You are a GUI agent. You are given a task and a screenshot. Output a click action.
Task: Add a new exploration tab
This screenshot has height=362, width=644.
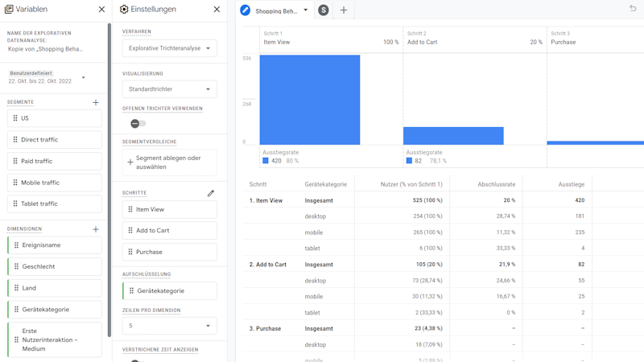pos(344,10)
